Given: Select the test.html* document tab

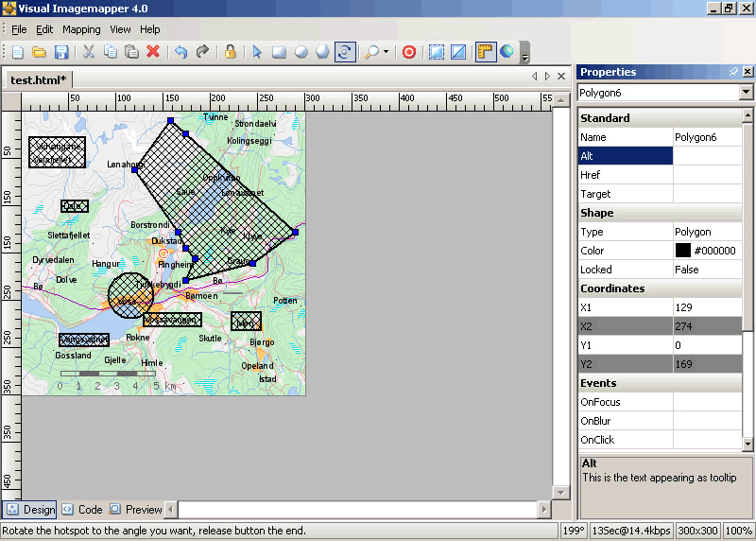Looking at the screenshot, I should coord(39,79).
